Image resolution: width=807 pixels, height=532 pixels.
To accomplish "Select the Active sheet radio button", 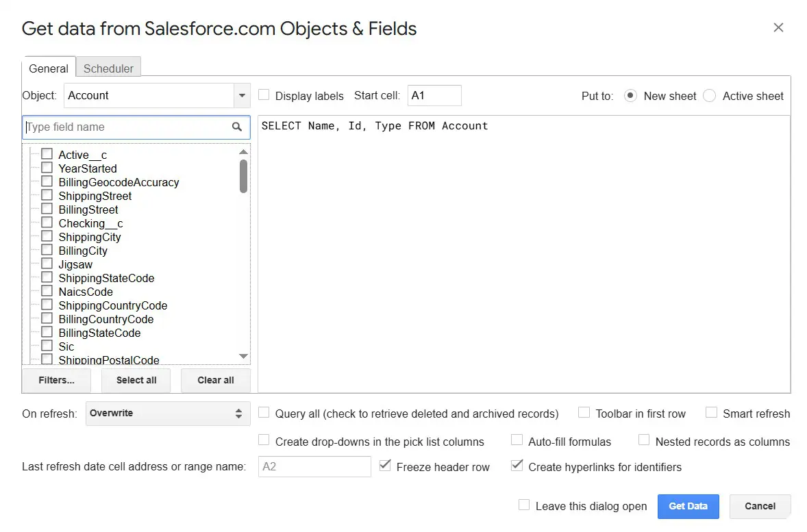I will click(x=710, y=96).
